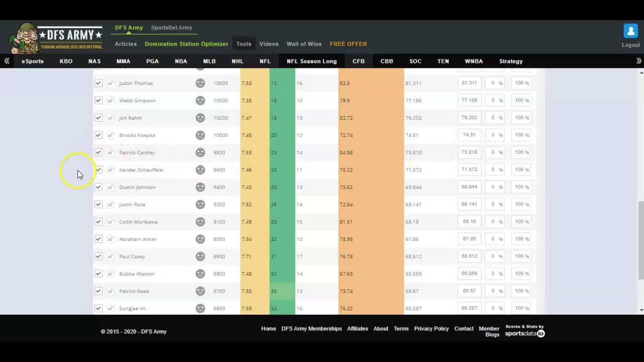Click the face icon for Brooks Koepka
The image size is (644, 362).
[x=200, y=135]
